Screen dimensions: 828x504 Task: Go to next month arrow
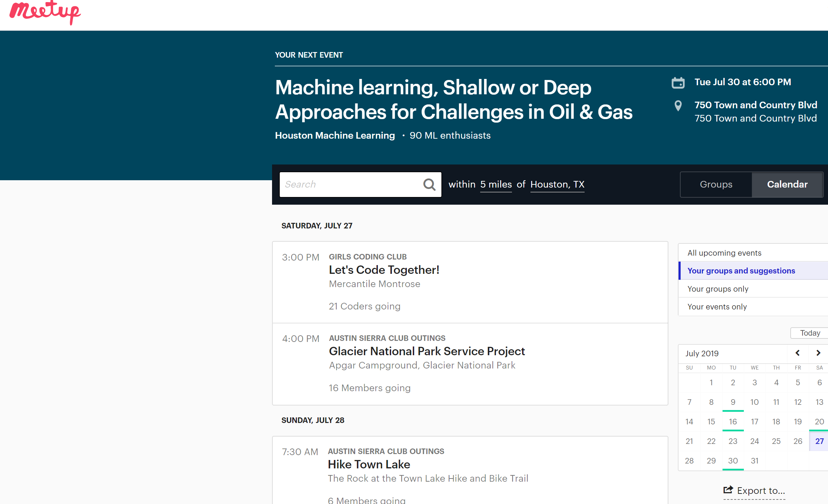tap(818, 353)
